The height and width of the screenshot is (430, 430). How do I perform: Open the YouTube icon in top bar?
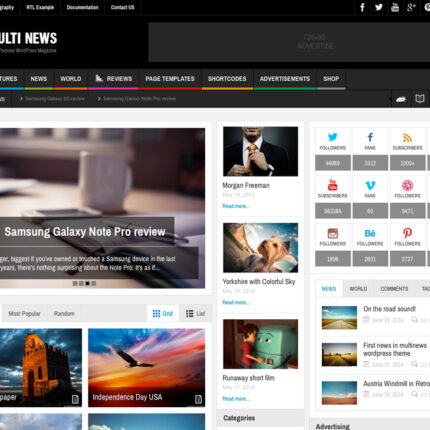tap(395, 7)
